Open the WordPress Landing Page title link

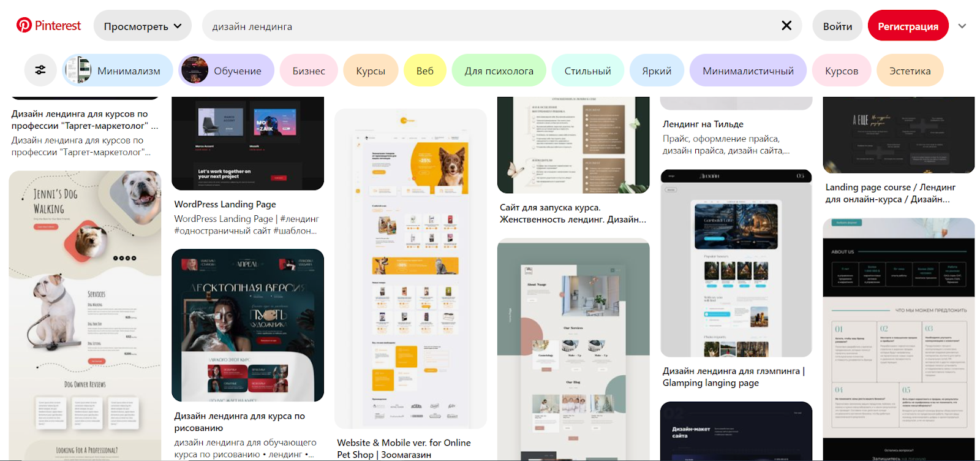click(x=225, y=204)
